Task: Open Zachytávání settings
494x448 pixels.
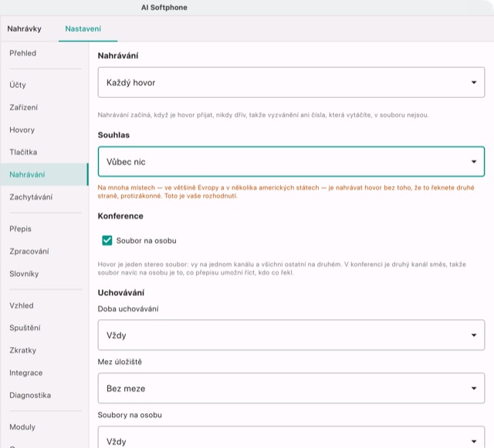Action: (44, 197)
